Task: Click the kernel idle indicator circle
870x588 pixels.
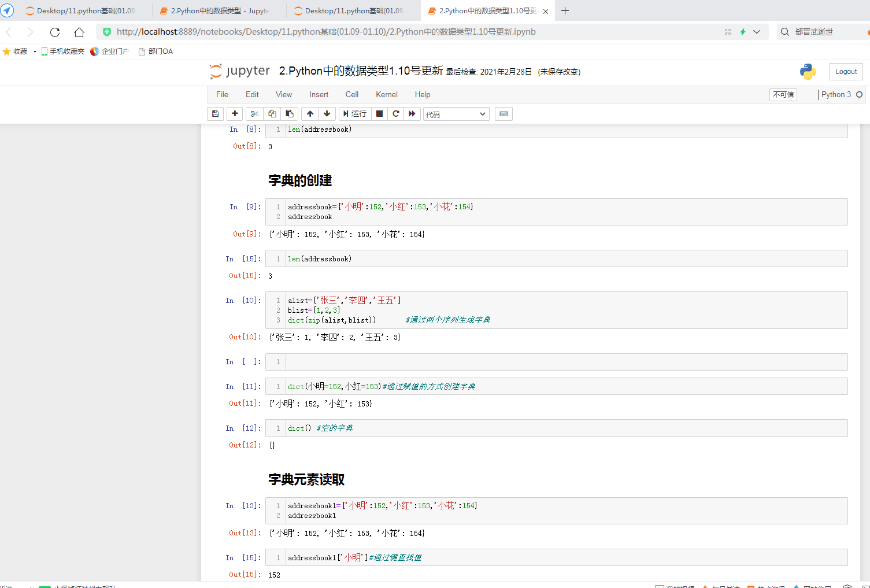Action: click(x=859, y=94)
